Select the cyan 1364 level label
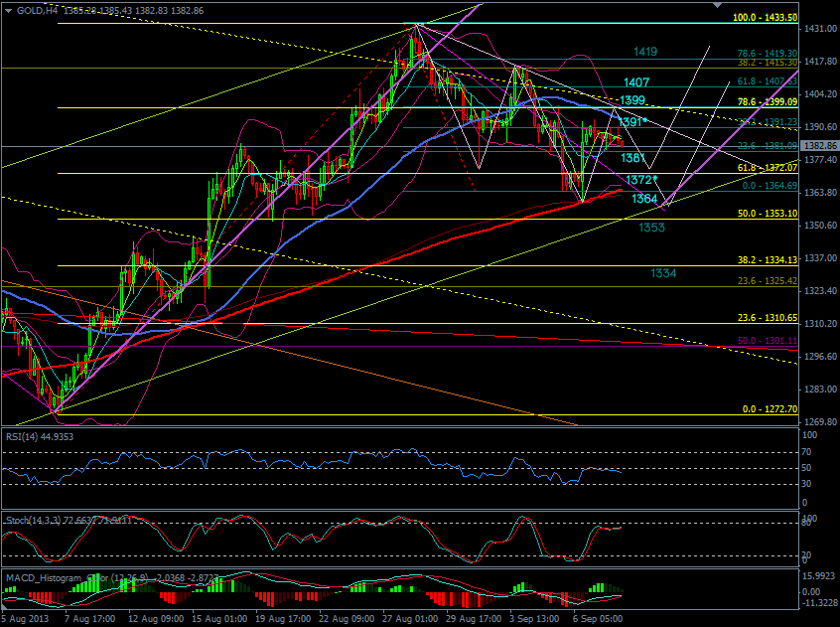This screenshot has width=840, height=627. tap(644, 199)
